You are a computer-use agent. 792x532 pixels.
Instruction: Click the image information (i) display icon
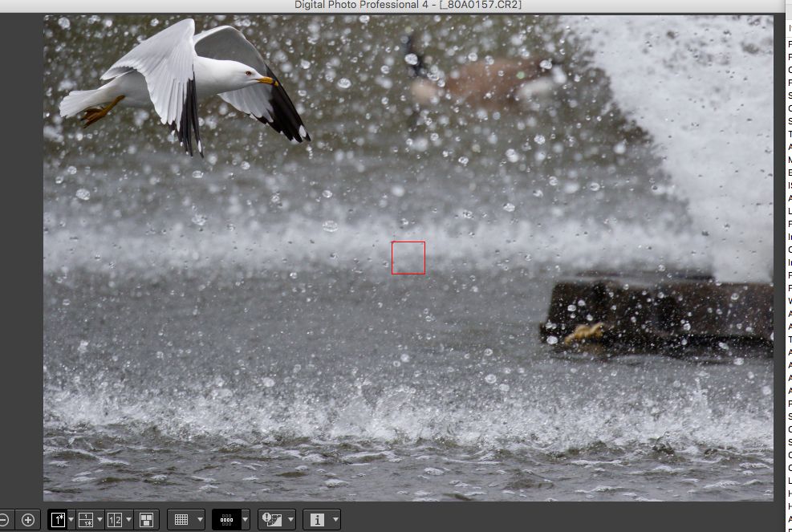click(316, 519)
